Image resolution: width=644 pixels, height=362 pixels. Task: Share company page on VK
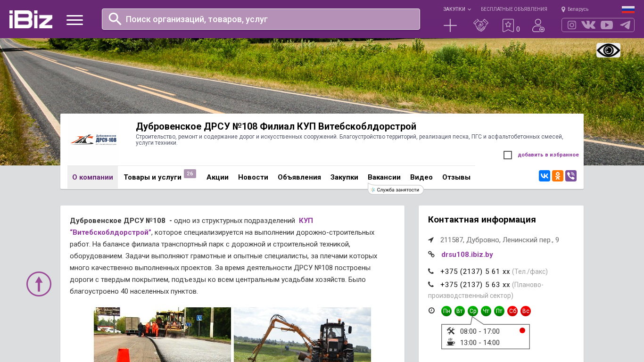tap(545, 176)
